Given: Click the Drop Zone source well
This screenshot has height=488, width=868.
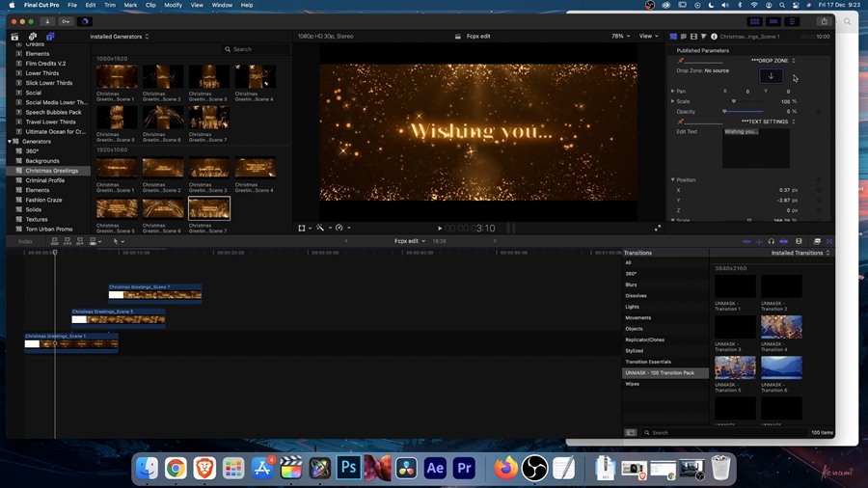Looking at the screenshot, I should tap(771, 76).
